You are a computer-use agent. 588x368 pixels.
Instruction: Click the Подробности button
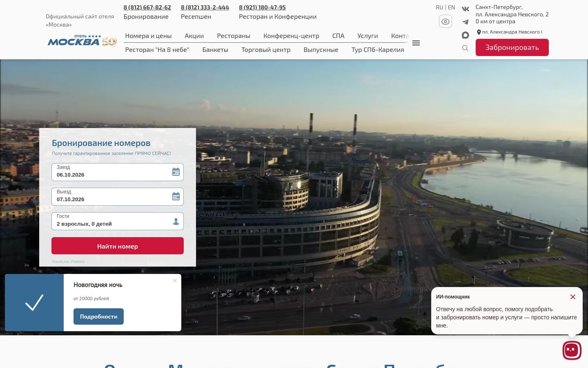[x=98, y=316]
